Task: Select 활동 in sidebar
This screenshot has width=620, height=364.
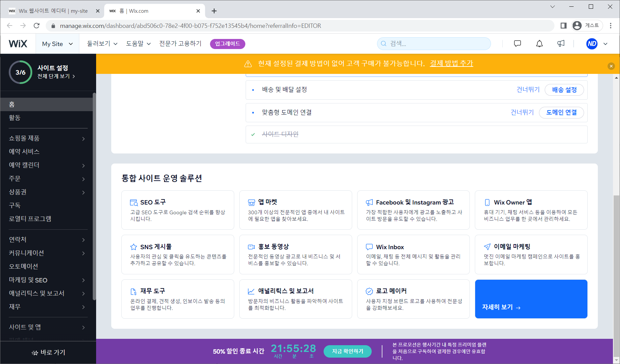Action: pyautogui.click(x=47, y=118)
